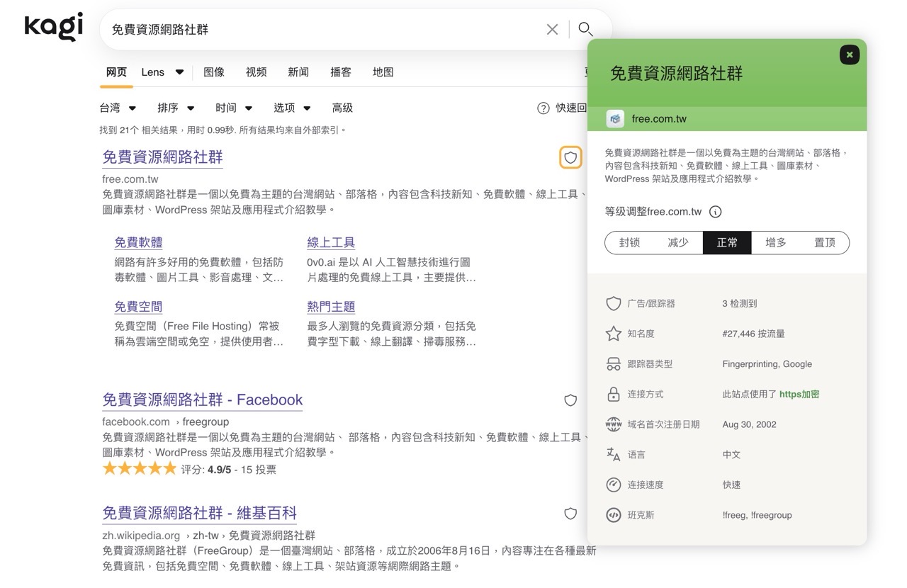The image size is (907, 588).
Task: Click the 快速回 quick answer text
Action: (x=571, y=108)
